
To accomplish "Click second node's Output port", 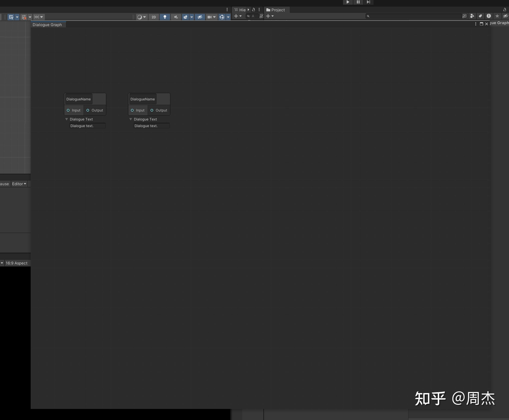I will point(152,110).
